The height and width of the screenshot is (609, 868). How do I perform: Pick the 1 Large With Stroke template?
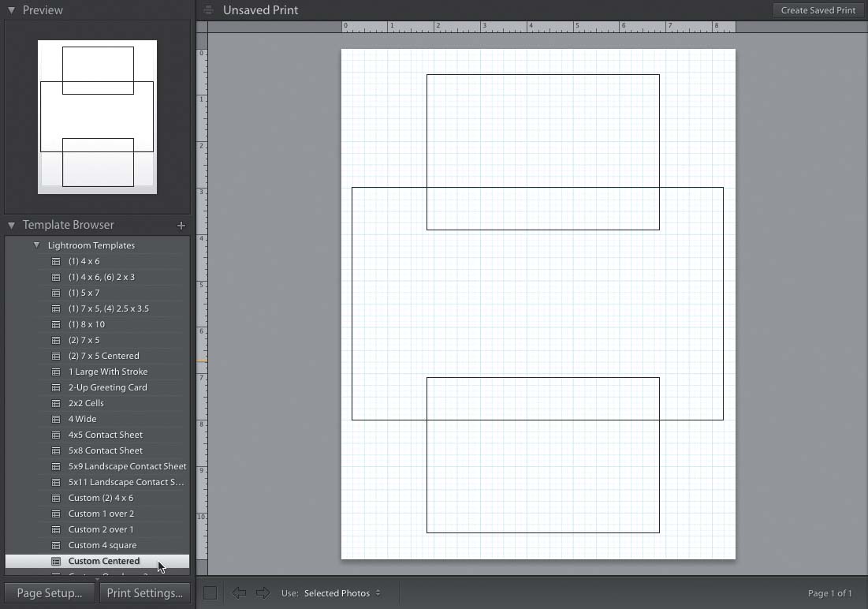(107, 372)
